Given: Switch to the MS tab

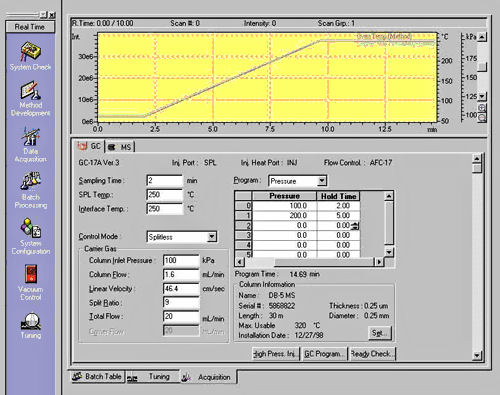Looking at the screenshot, I should click(120, 147).
